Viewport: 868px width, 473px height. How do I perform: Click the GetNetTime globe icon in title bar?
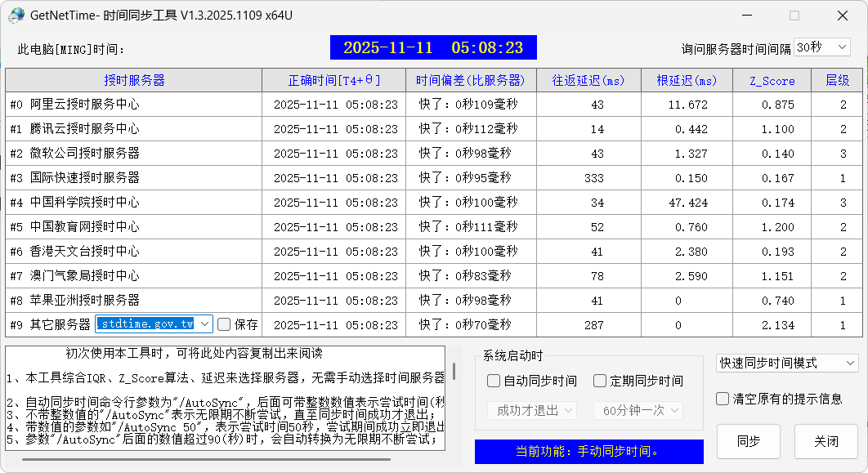point(15,15)
